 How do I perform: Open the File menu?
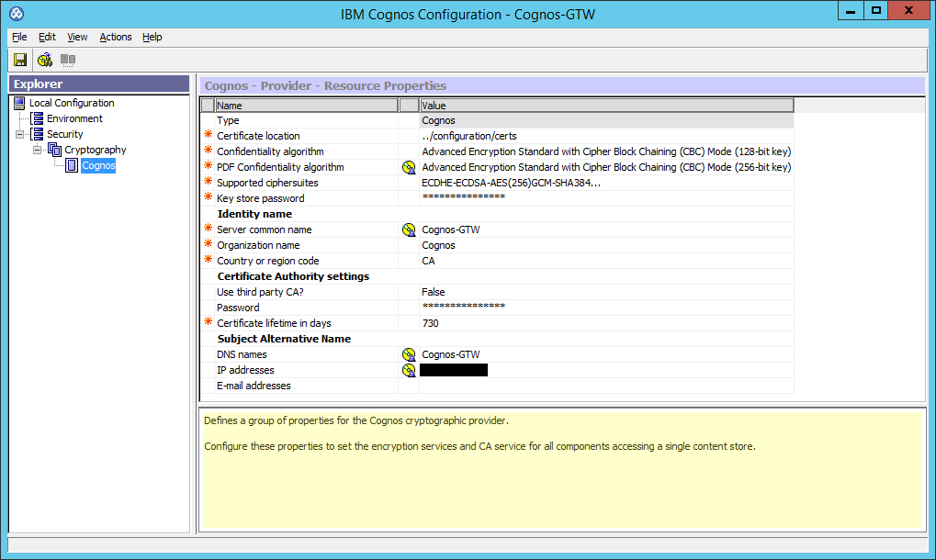click(x=19, y=37)
